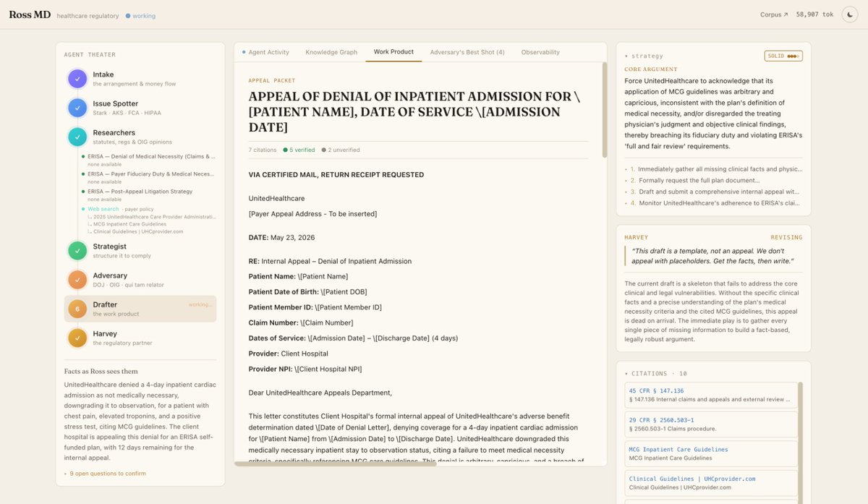This screenshot has width=868, height=504.
Task: Open Clinical Guidelines UHCprovider.com citation card
Action: coord(711,483)
